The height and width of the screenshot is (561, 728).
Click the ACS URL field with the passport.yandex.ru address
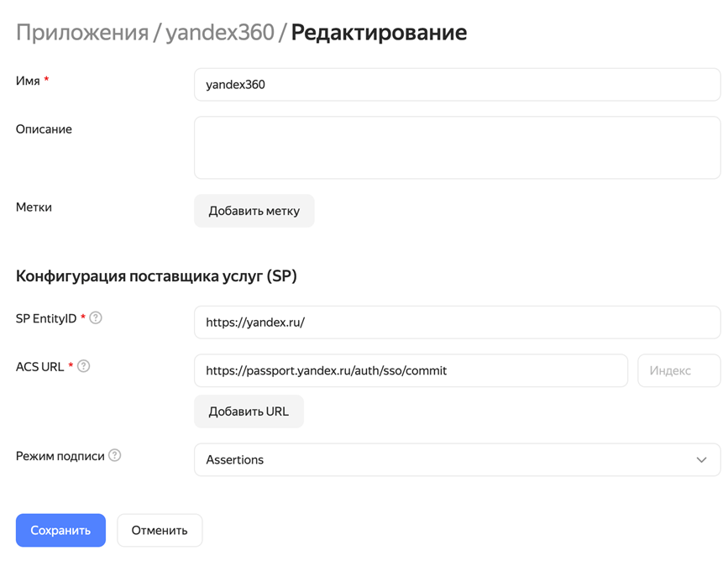click(x=411, y=370)
